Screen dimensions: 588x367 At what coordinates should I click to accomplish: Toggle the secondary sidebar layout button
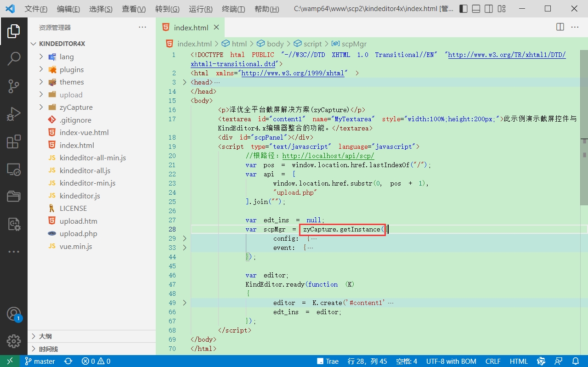click(489, 9)
